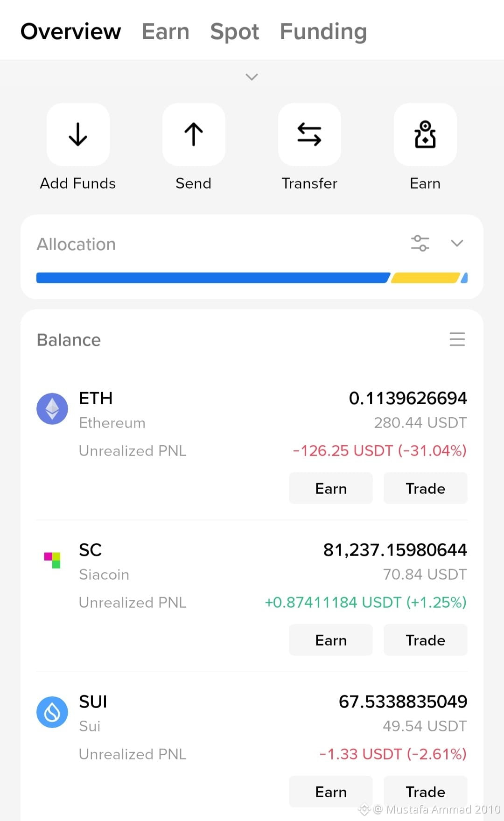Open the Earn quick-action icon

click(425, 134)
